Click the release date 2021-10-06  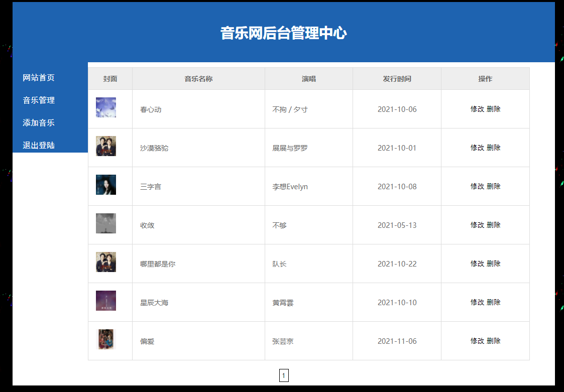point(397,109)
